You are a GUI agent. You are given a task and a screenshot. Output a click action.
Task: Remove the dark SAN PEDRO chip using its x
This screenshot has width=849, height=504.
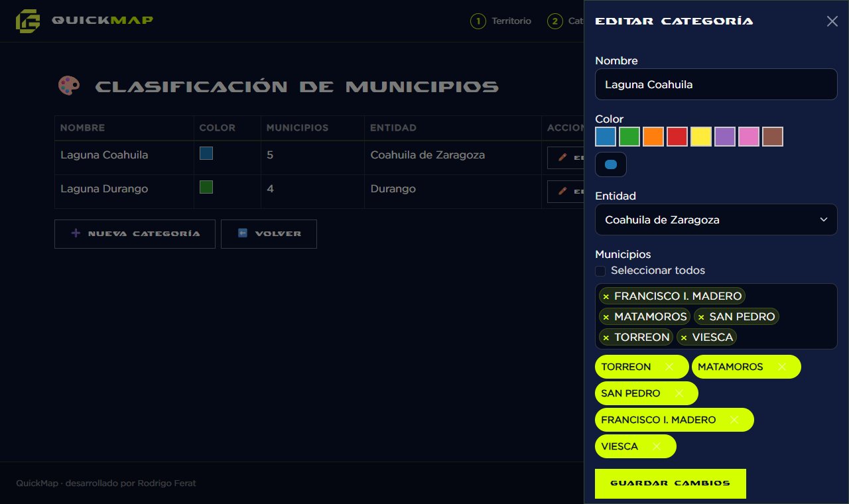(701, 317)
